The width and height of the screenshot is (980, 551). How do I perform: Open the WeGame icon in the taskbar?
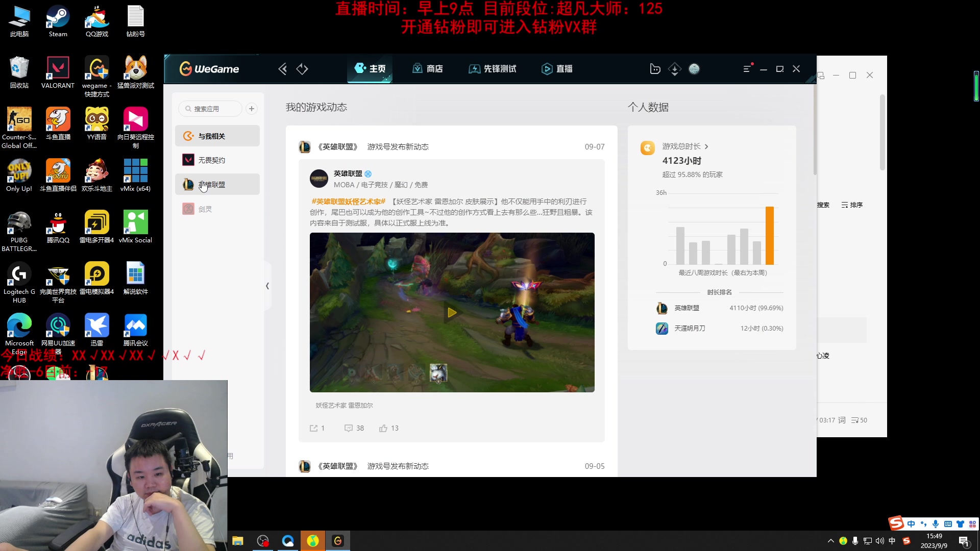click(x=338, y=541)
